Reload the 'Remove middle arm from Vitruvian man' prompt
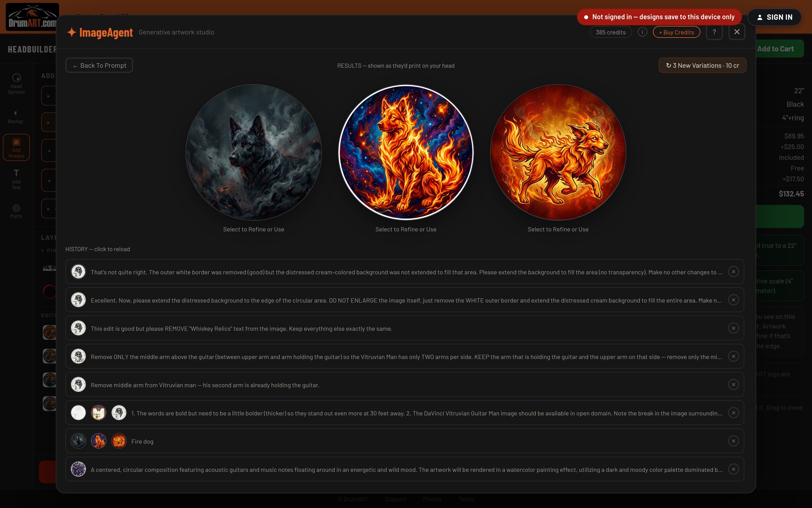 [405, 385]
